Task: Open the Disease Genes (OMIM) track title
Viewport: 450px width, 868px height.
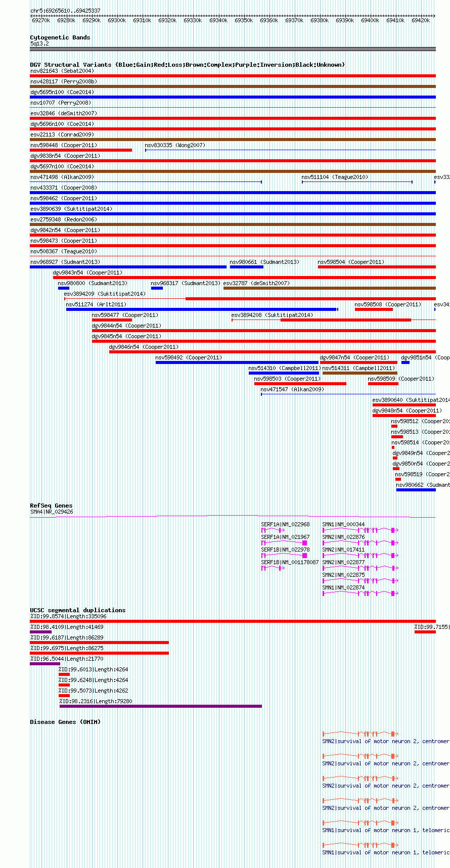Action: [65, 722]
